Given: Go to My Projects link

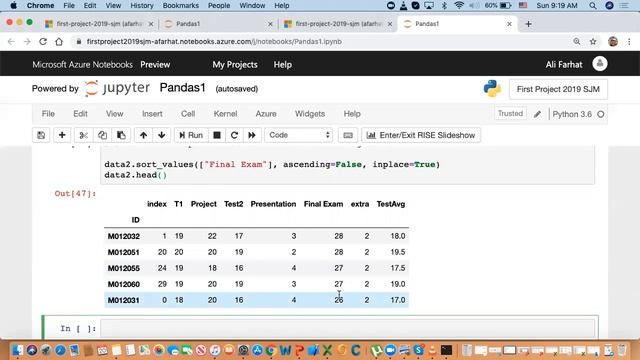Looking at the screenshot, I should [x=235, y=64].
